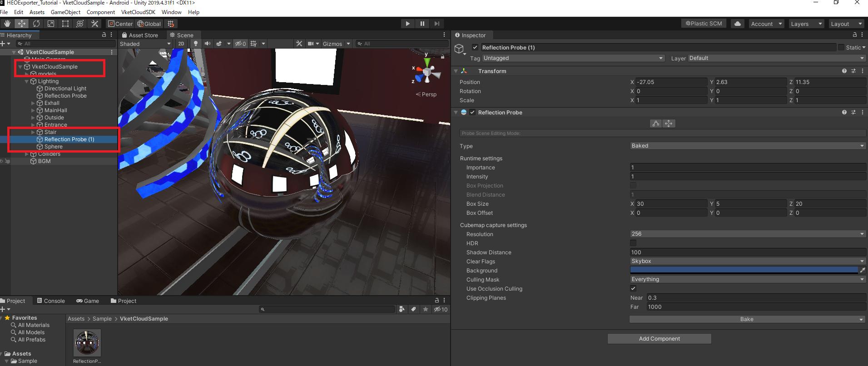The image size is (868, 366).
Task: Open the Background color swatch
Action: [744, 270]
